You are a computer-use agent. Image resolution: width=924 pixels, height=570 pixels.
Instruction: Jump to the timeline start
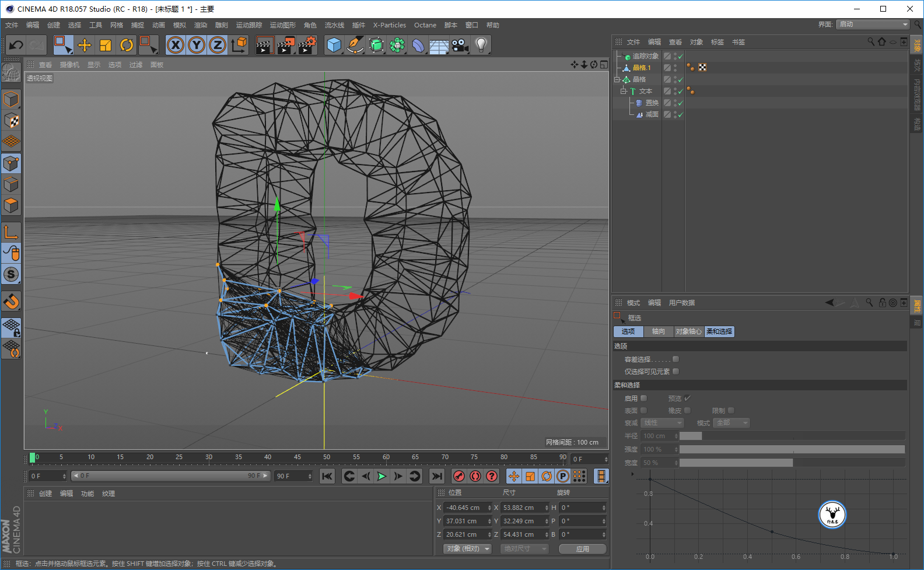click(x=327, y=476)
